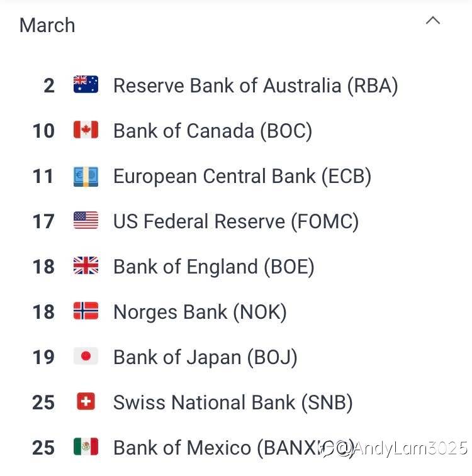Click the United Kingdom flag icon

[86, 265]
